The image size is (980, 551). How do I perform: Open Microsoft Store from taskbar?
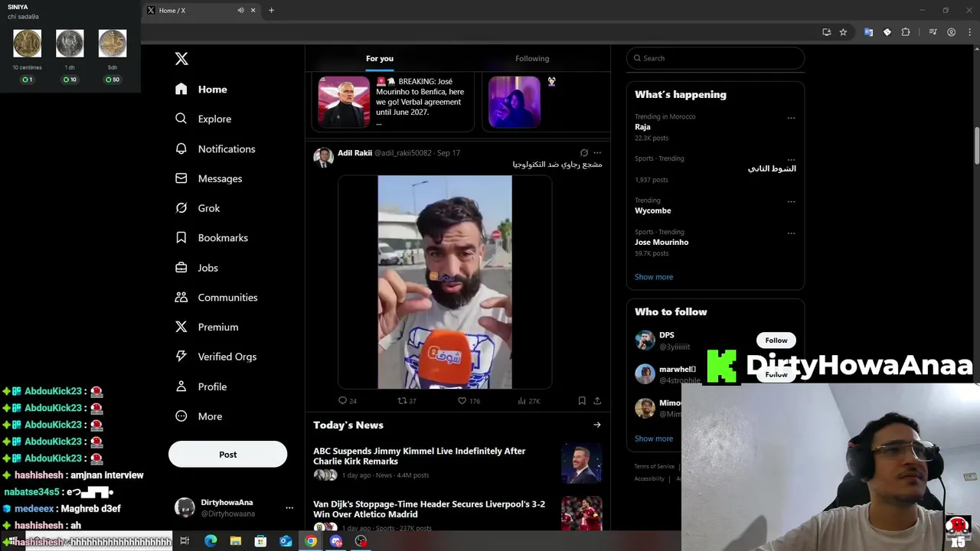pos(260,541)
